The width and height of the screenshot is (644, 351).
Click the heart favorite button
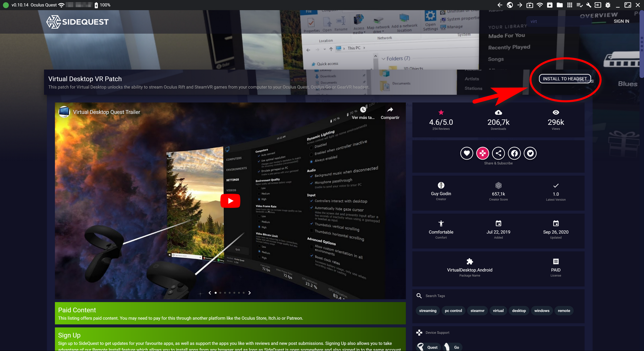[467, 153]
